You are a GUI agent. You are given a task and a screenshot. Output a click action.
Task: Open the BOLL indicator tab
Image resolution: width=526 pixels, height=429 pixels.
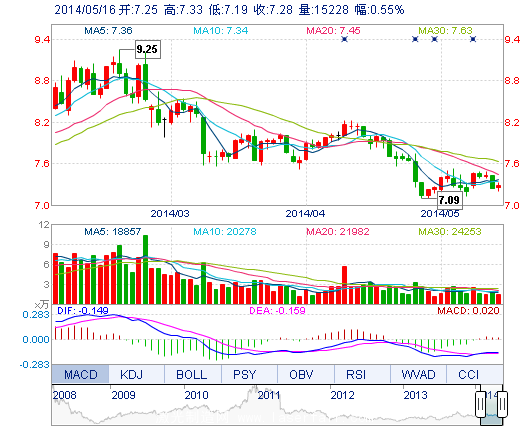(193, 374)
